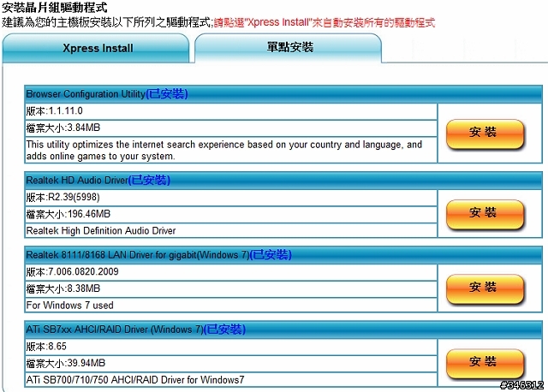Image resolution: width=548 pixels, height=392 pixels.
Task: Click file size 39.94MB
Action: 86,364
